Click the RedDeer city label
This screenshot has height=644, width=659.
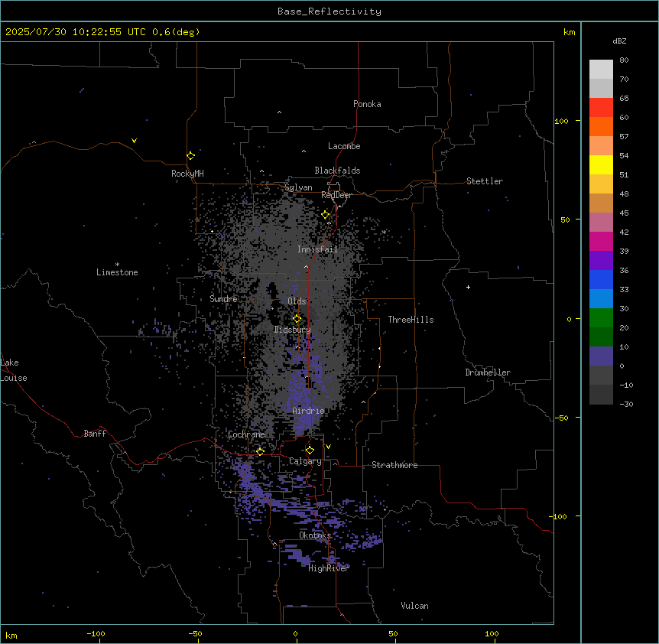(336, 195)
